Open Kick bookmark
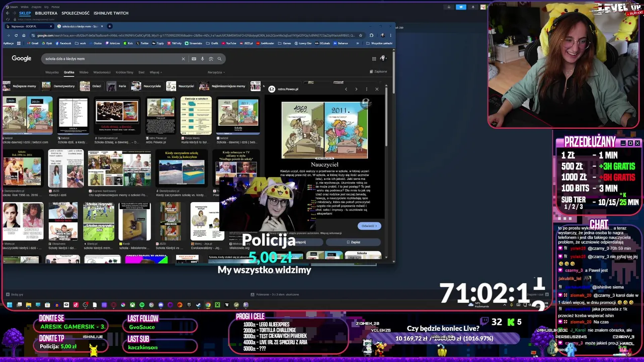The width and height of the screenshot is (644, 362). 128,43
